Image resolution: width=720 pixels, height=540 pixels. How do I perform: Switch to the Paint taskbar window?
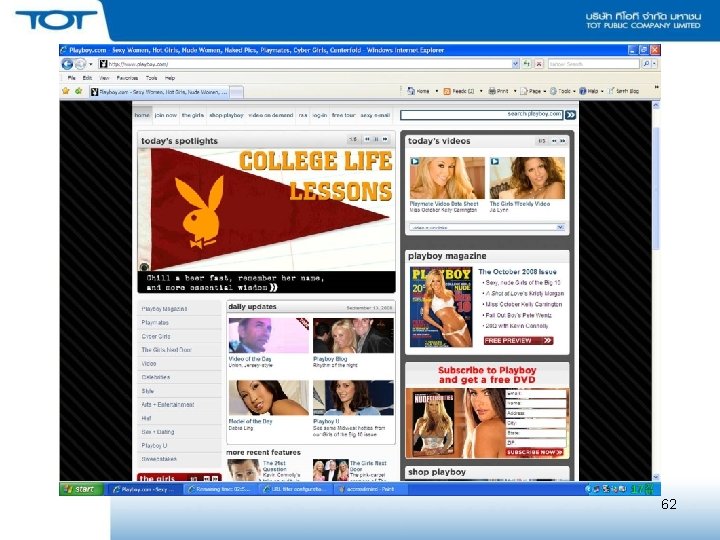click(371, 489)
